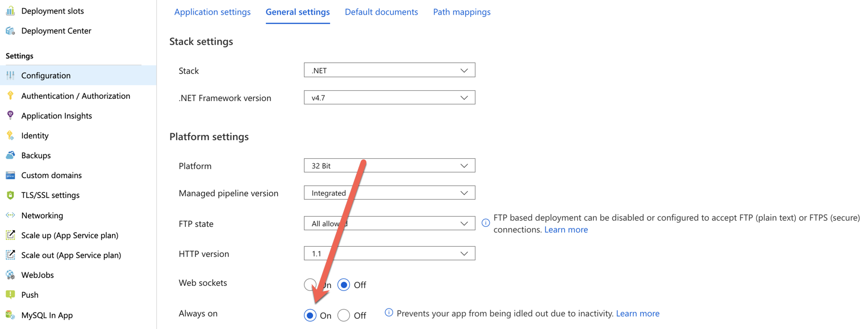868x329 pixels.
Task: Expand the HTTP version dropdown
Action: coord(390,254)
